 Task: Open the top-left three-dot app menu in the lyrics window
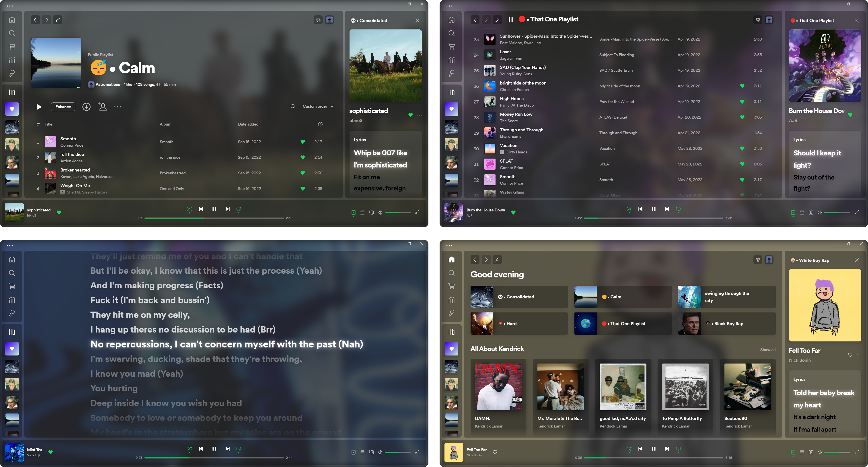pyautogui.click(x=10, y=246)
